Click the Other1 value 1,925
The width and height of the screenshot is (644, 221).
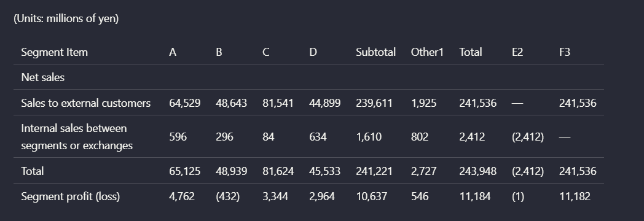424,103
